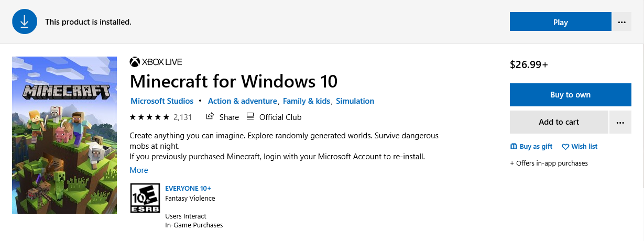
Task: Open more options beside Play
Action: tap(622, 22)
